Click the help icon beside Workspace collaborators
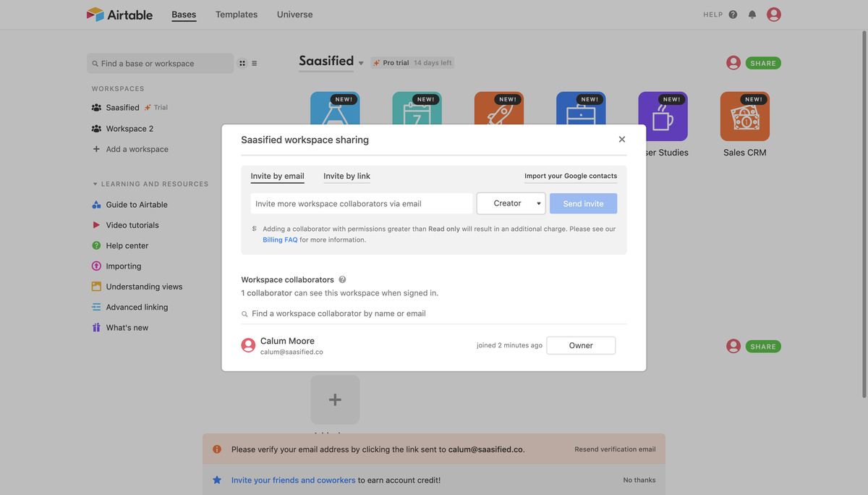Image resolution: width=868 pixels, height=495 pixels. 342,279
